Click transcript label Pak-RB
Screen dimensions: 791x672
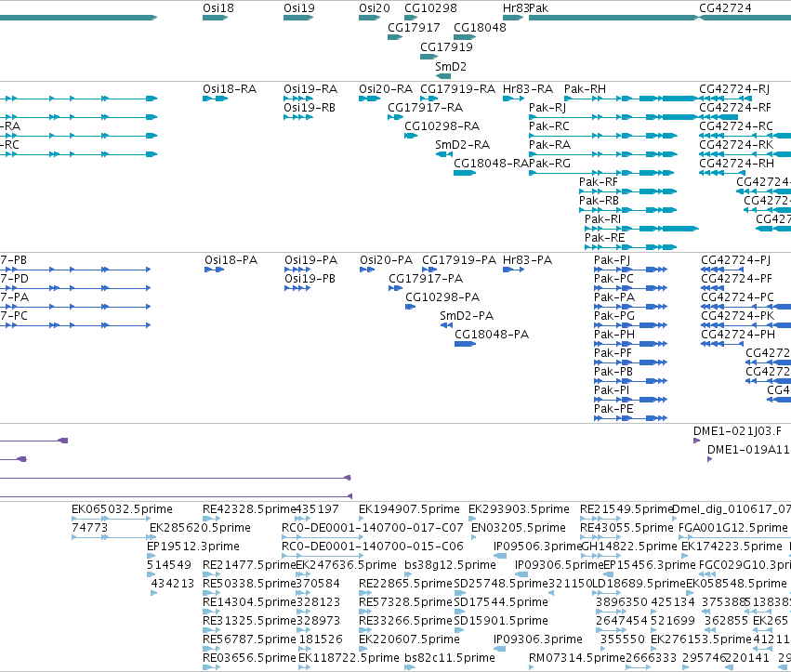[599, 201]
